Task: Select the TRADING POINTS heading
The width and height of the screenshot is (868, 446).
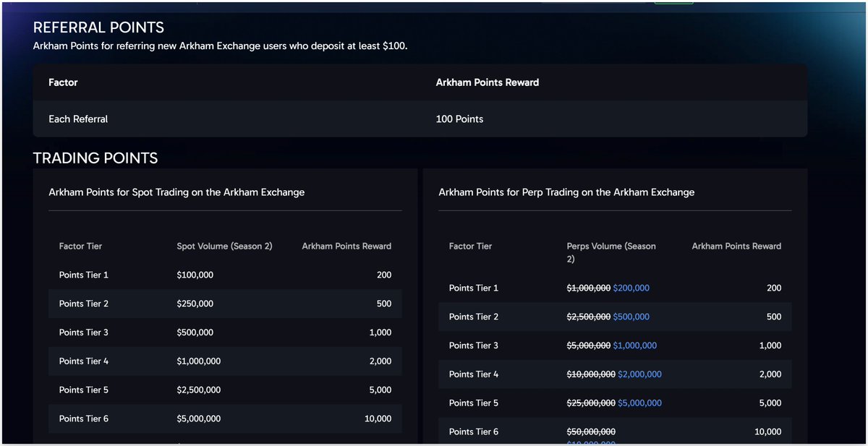Action: pyautogui.click(x=95, y=158)
